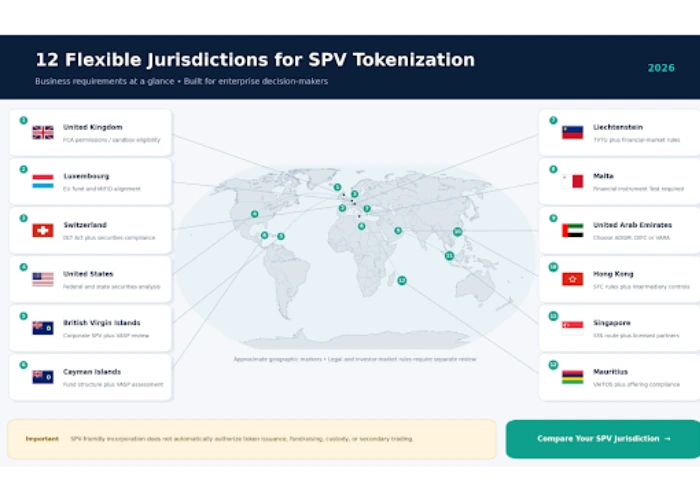Click the Luxembourg flag icon
Image resolution: width=700 pixels, height=500 pixels.
[43, 181]
